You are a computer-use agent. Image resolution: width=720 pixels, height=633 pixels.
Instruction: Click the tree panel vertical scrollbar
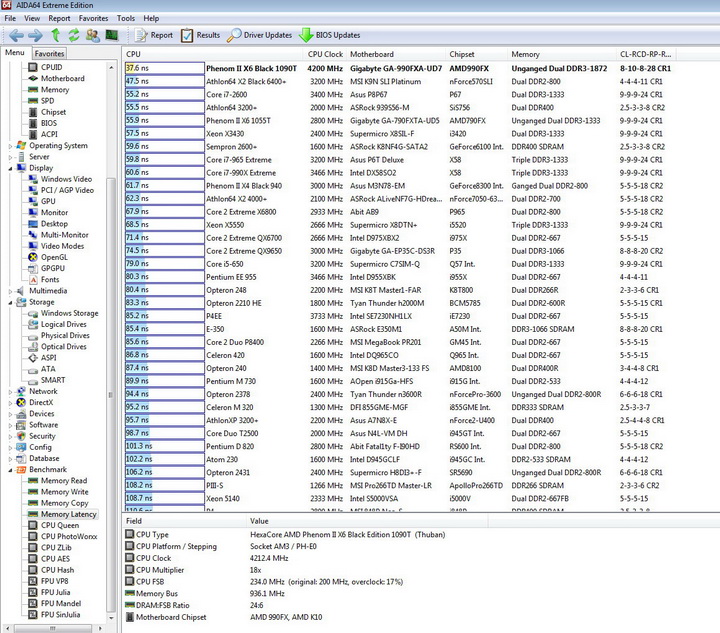pyautogui.click(x=111, y=395)
